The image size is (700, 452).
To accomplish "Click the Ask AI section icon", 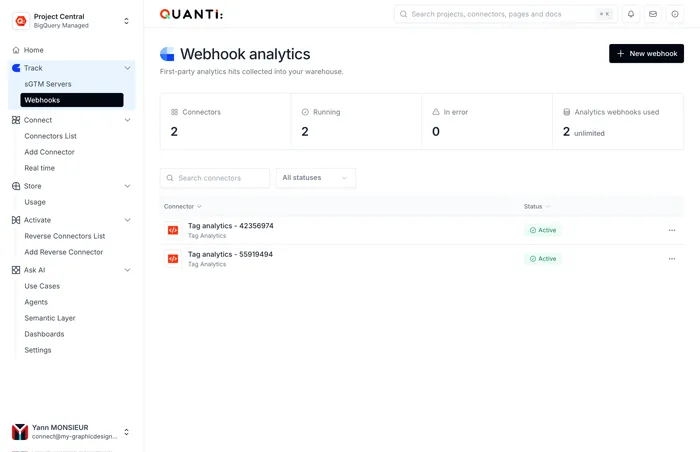I will (16, 270).
